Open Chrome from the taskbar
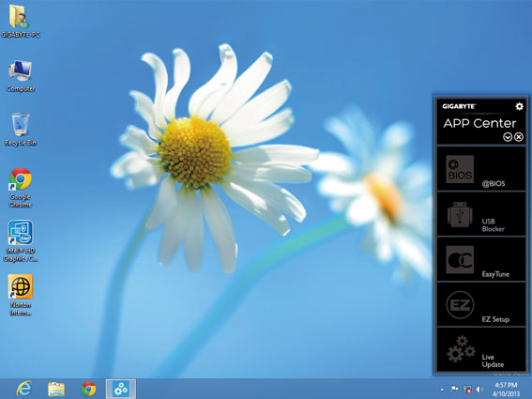The width and height of the screenshot is (532, 399). [88, 389]
